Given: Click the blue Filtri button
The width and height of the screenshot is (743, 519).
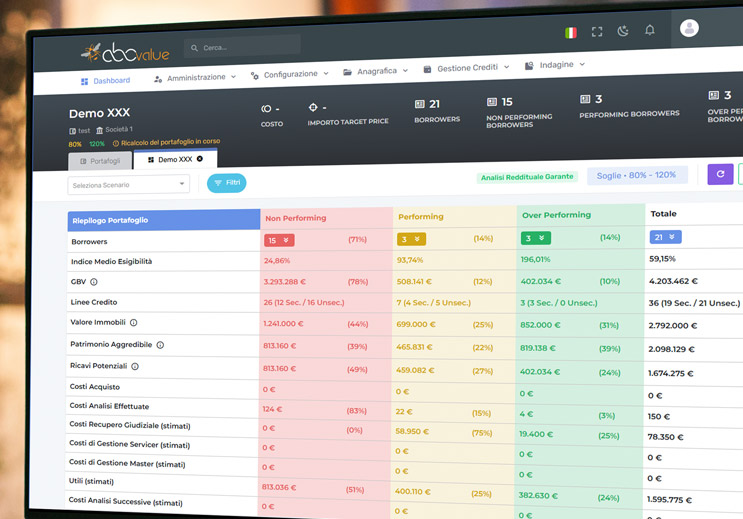Looking at the screenshot, I should tap(226, 183).
